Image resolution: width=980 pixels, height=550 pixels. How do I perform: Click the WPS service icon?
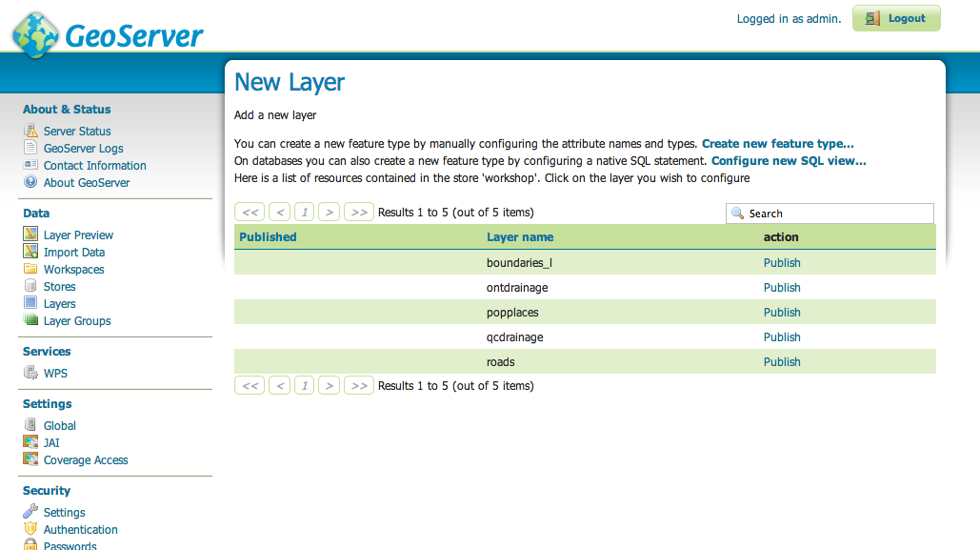point(30,373)
